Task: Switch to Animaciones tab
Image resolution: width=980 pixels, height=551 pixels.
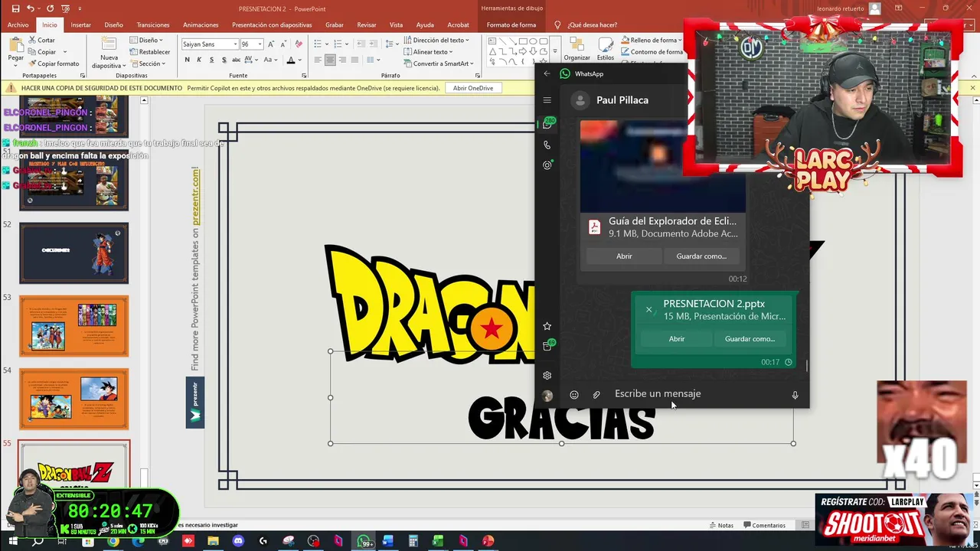Action: (x=201, y=24)
